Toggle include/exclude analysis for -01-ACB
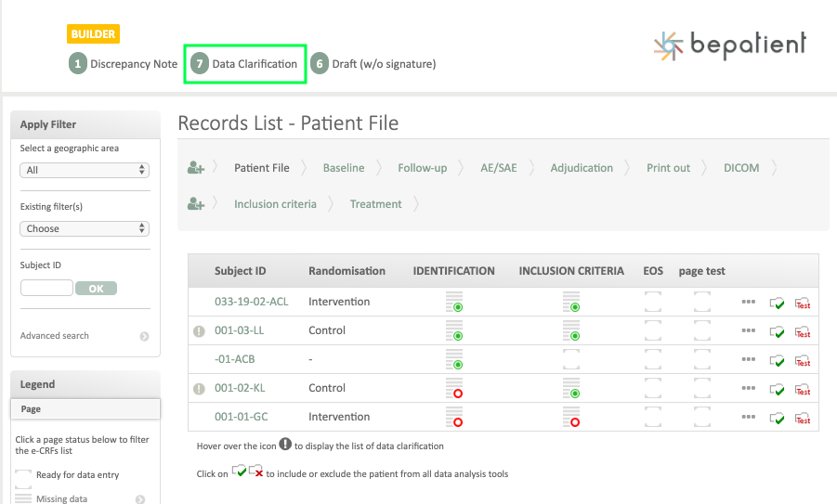The width and height of the screenshot is (837, 504). tap(778, 360)
